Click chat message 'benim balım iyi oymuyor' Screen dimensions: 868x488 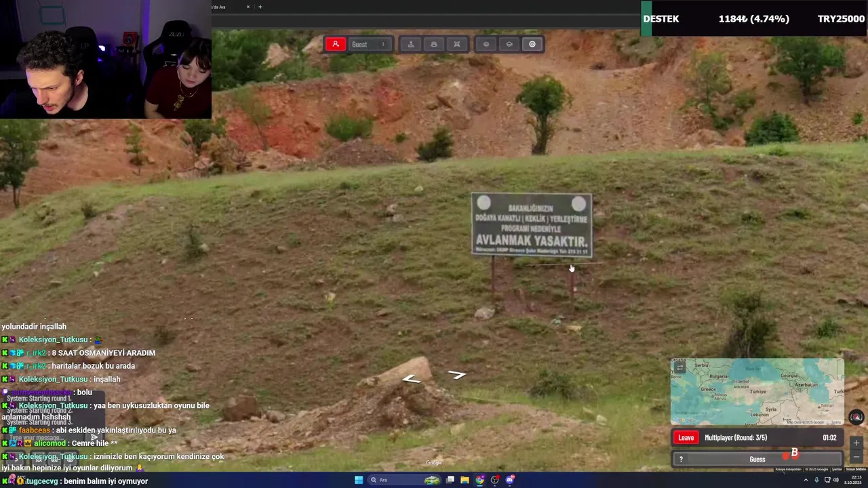click(106, 481)
